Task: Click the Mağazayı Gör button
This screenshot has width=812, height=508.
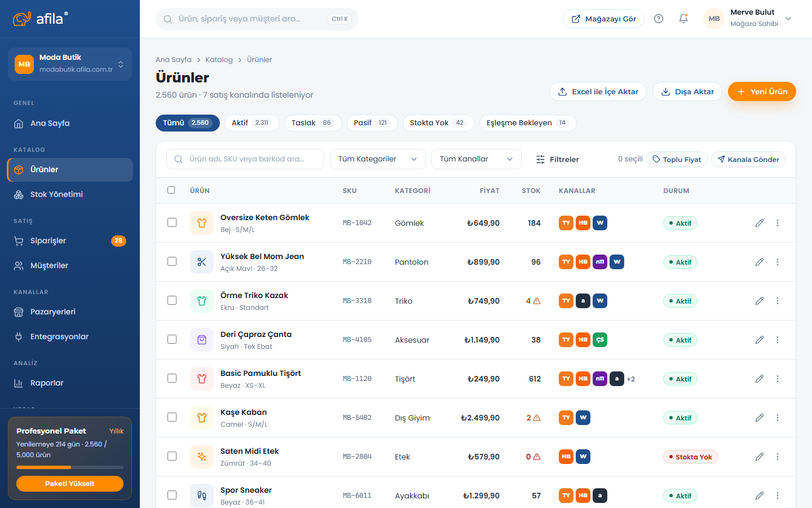Action: 603,19
